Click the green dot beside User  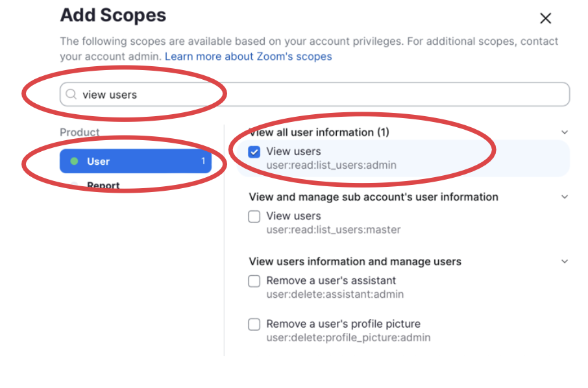coord(74,162)
